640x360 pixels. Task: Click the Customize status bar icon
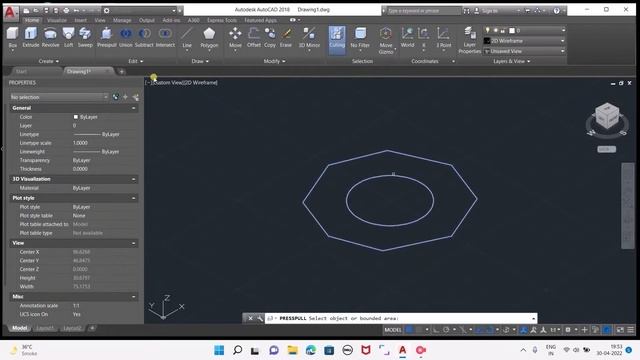[x=631, y=330]
